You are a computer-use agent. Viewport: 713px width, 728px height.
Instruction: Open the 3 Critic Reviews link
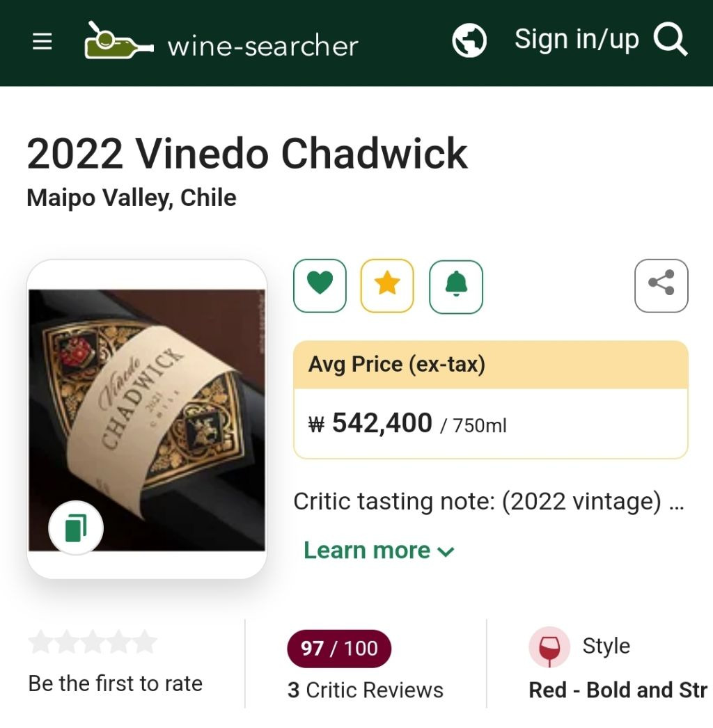(x=365, y=690)
